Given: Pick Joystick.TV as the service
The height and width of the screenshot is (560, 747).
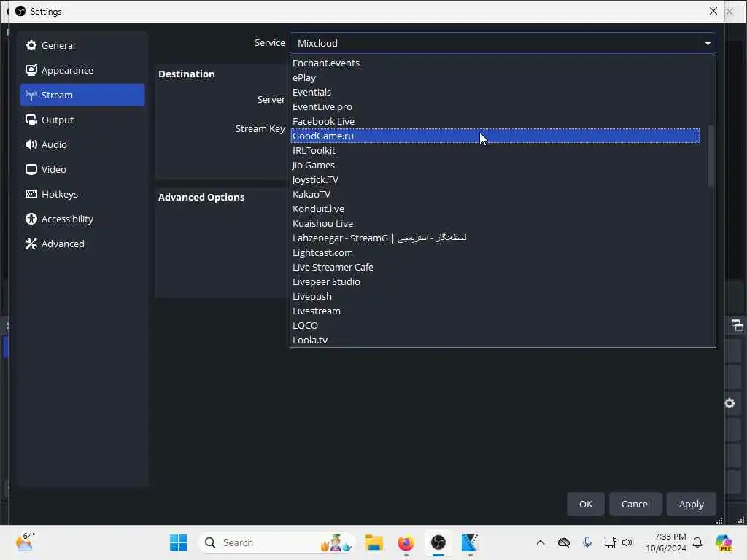Looking at the screenshot, I should point(495,179).
